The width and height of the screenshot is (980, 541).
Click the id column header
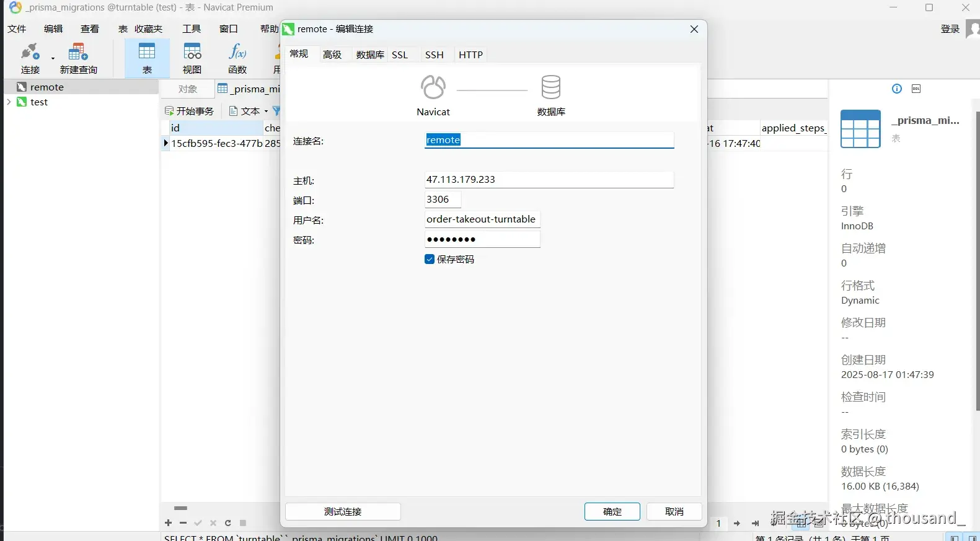[216, 128]
